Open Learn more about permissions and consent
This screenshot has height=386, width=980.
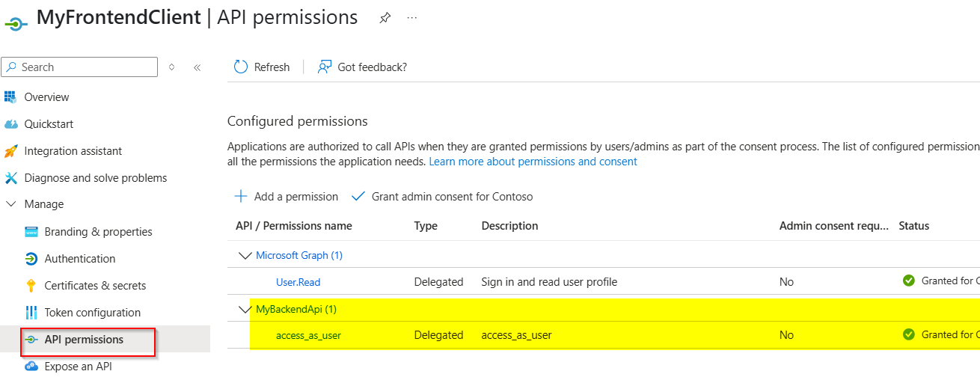click(533, 162)
